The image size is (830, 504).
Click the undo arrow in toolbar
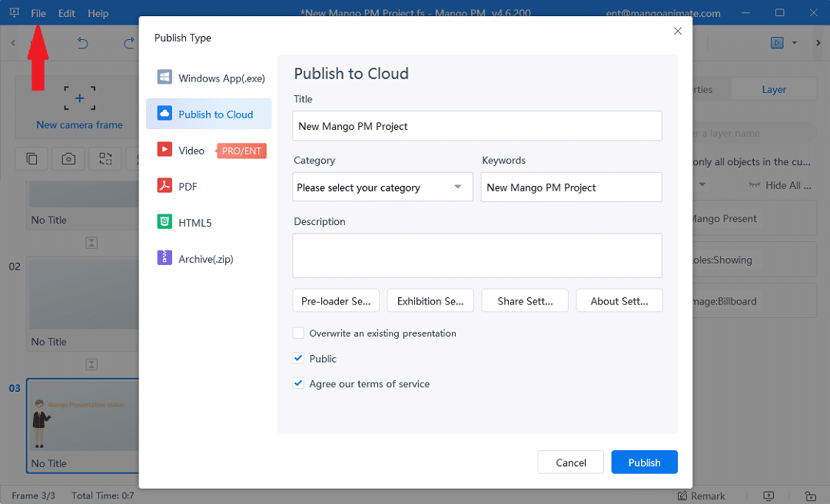(83, 43)
